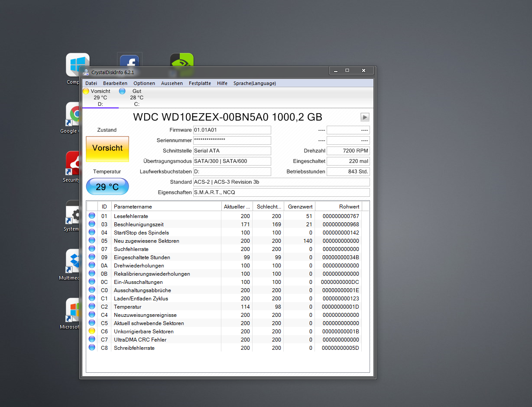Click the Eingeschaltet value 220 mal
532x407 pixels.
[x=348, y=161]
